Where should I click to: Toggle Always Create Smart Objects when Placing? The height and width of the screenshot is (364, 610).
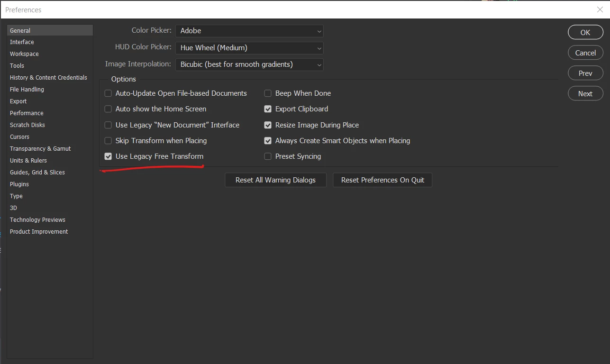pyautogui.click(x=268, y=141)
